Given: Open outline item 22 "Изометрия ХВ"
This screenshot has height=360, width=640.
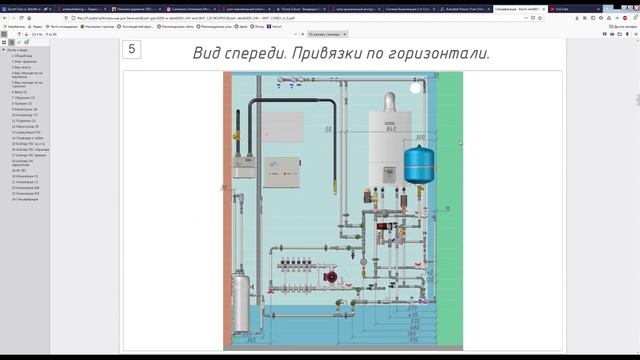Looking at the screenshot, I should (25, 188).
